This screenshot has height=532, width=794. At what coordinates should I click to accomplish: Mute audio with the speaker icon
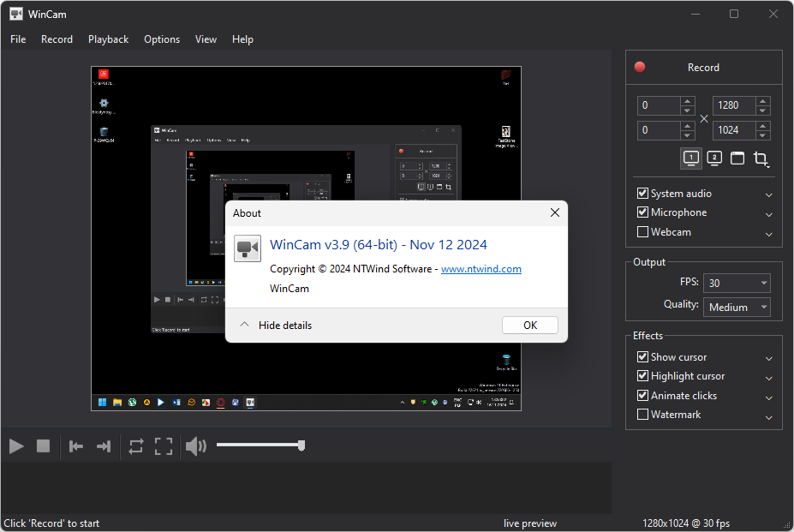coord(196,446)
